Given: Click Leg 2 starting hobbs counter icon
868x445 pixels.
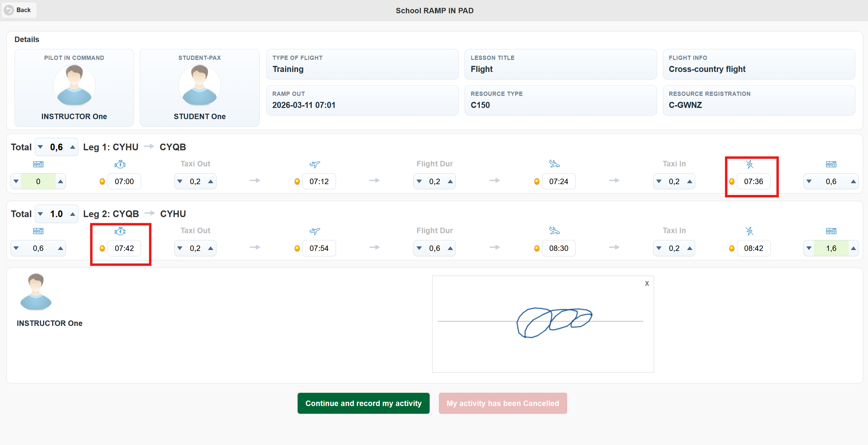Looking at the screenshot, I should (x=38, y=231).
